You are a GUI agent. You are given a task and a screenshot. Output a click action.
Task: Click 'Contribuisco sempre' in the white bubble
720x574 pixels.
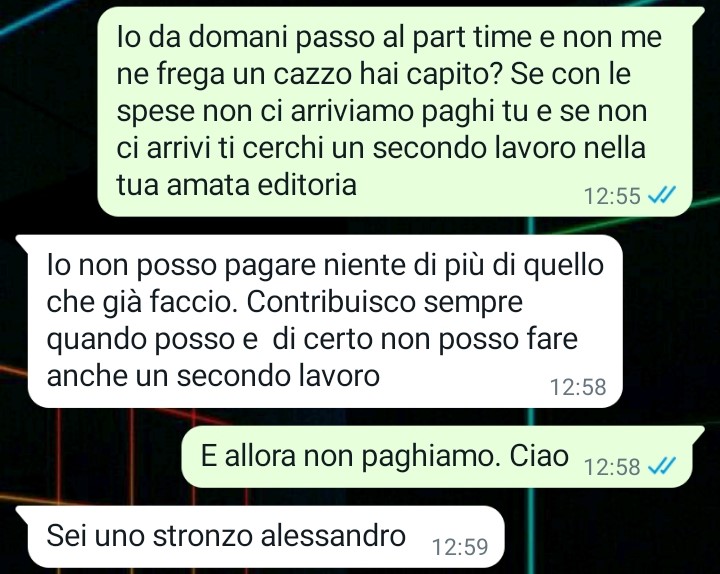tap(385, 302)
